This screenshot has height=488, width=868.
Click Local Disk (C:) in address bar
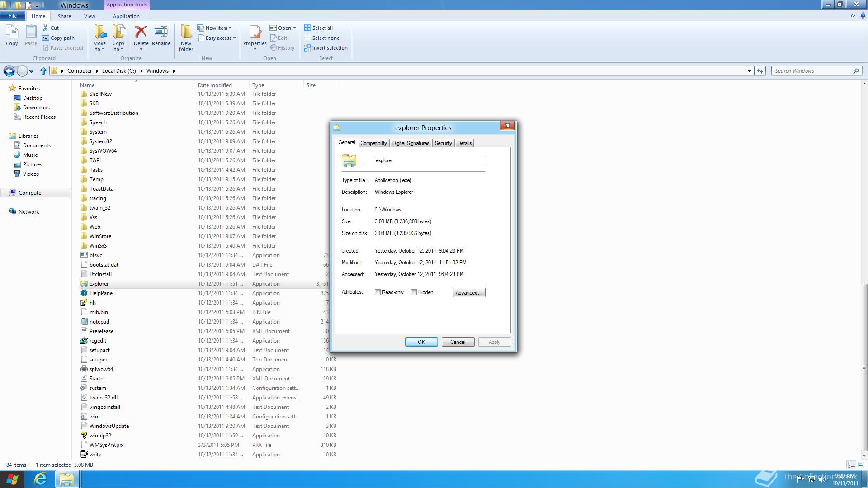click(119, 71)
